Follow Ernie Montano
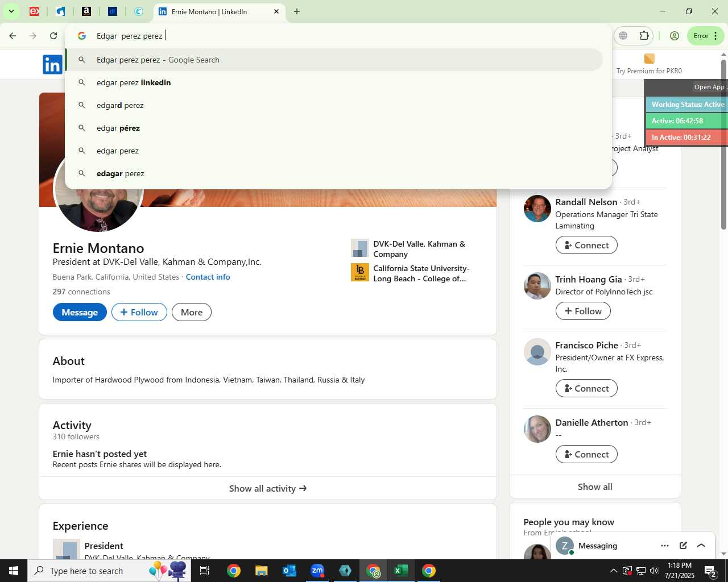The width and height of the screenshot is (728, 582). pyautogui.click(x=139, y=312)
